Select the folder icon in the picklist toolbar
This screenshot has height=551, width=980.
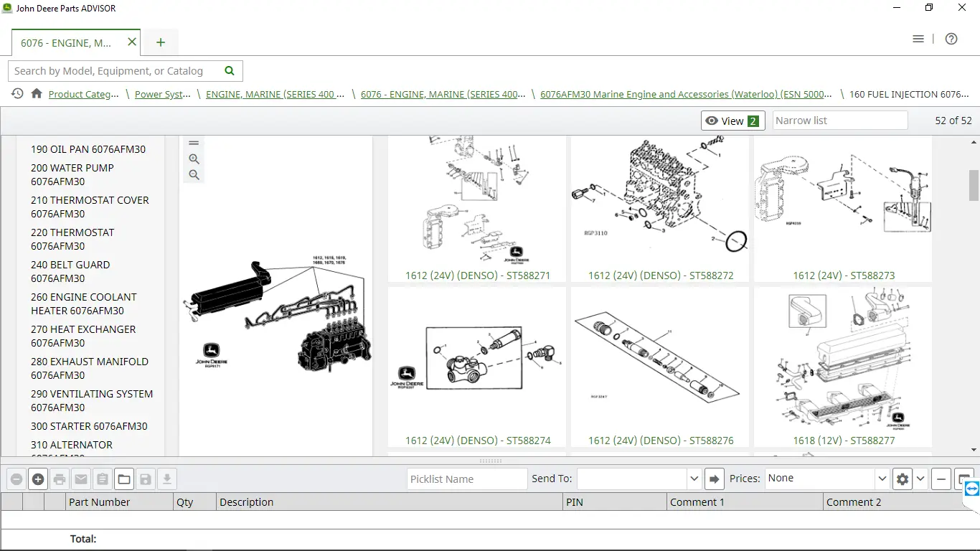tap(124, 479)
